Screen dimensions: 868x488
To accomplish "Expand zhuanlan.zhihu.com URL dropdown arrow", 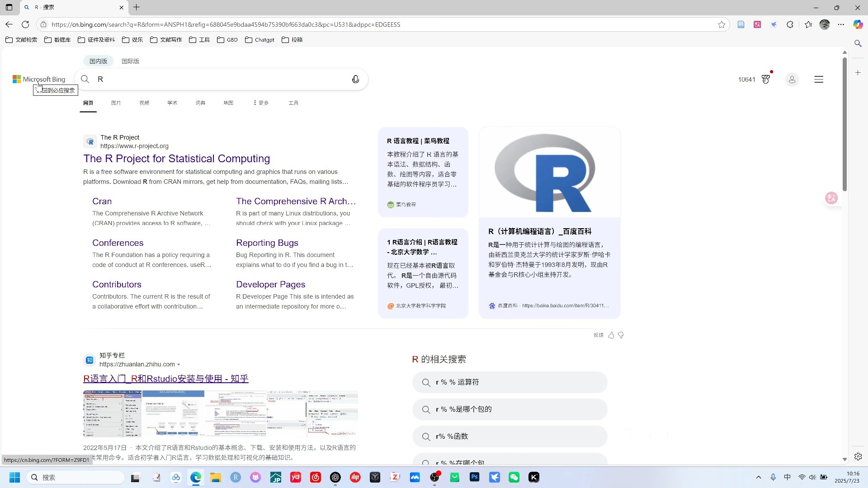I will (x=179, y=365).
